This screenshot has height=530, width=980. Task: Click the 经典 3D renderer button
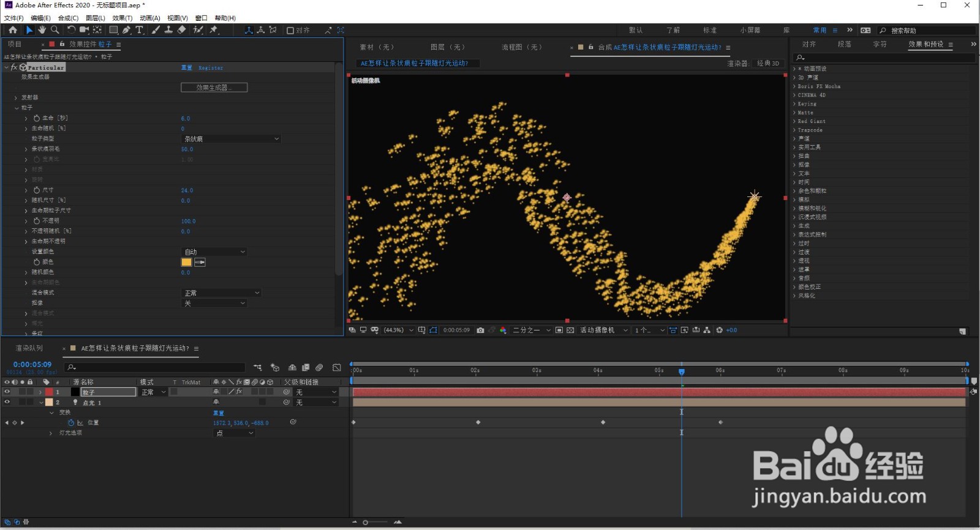tap(768, 63)
